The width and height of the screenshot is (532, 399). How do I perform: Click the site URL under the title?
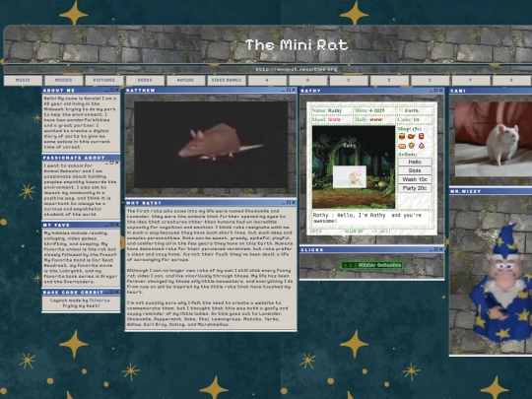click(x=297, y=69)
